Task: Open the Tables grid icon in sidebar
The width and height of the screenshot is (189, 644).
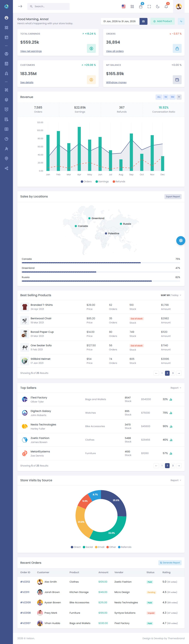Action: pyautogui.click(x=6, y=129)
